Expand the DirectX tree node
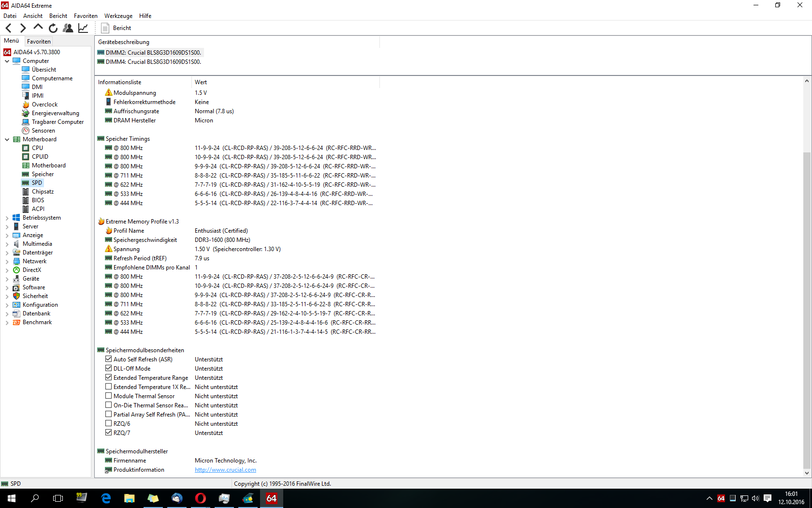This screenshot has height=508, width=812. point(7,270)
